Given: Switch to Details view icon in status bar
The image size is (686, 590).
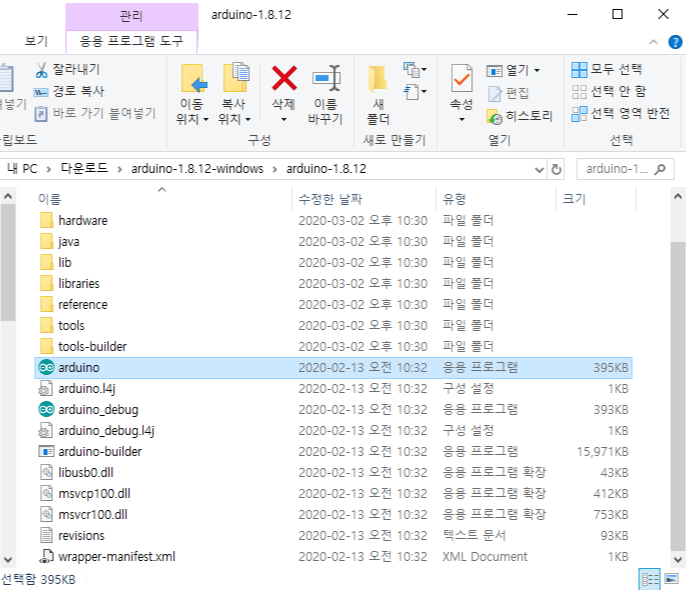Looking at the screenshot, I should (649, 579).
